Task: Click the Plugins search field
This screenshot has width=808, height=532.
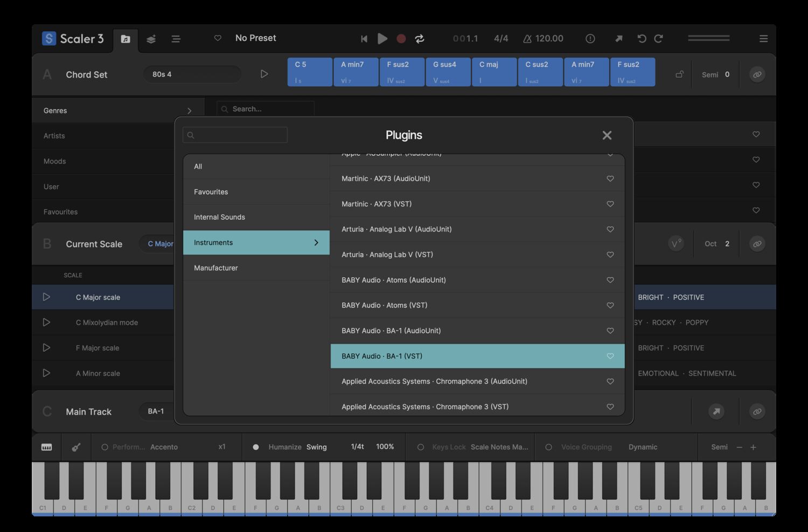Action: pos(234,135)
